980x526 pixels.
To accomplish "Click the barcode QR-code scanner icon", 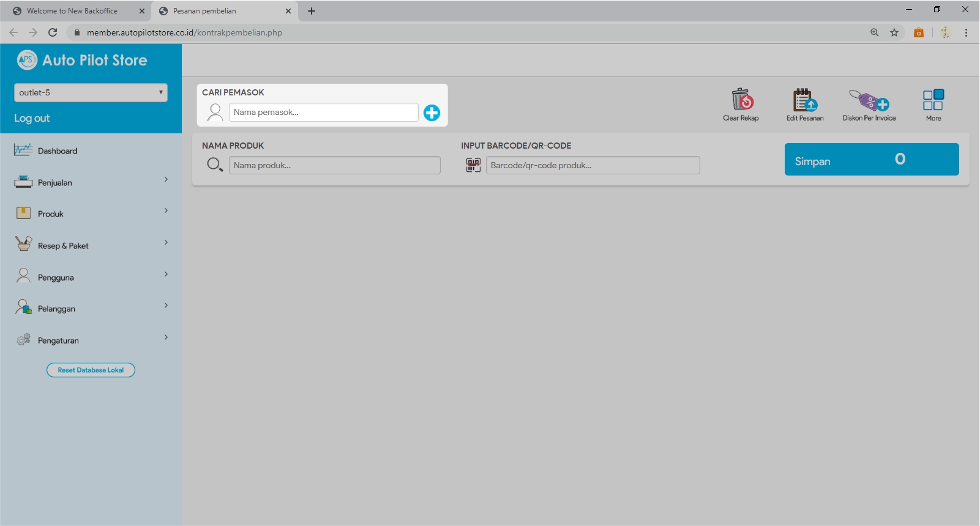I will click(473, 165).
